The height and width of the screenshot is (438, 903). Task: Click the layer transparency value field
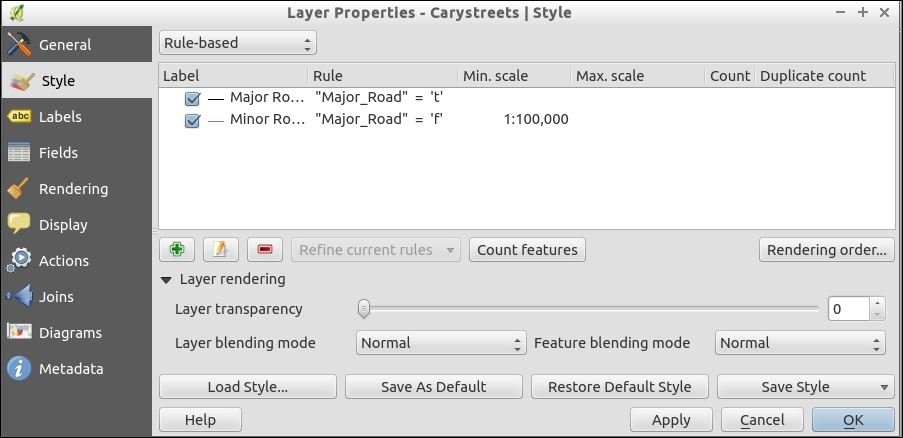click(x=848, y=309)
